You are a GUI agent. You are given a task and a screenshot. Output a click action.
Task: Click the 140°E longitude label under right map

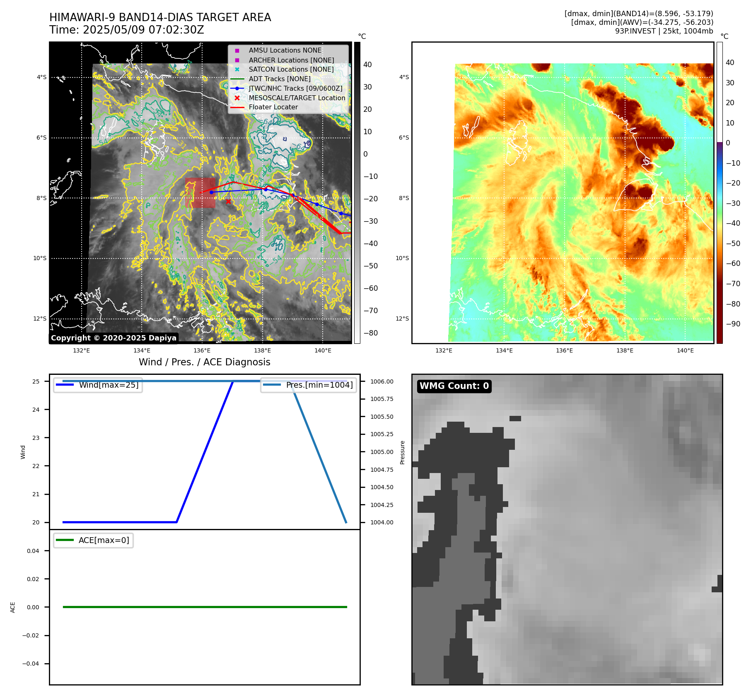(x=685, y=350)
